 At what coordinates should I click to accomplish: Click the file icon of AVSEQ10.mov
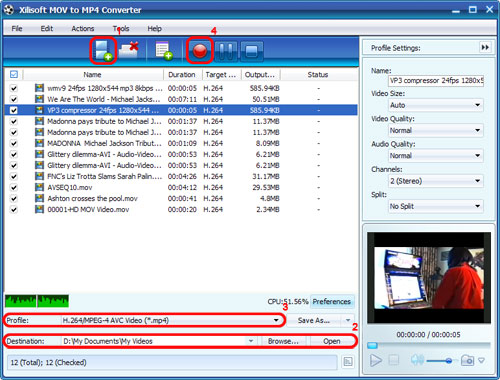[x=39, y=187]
